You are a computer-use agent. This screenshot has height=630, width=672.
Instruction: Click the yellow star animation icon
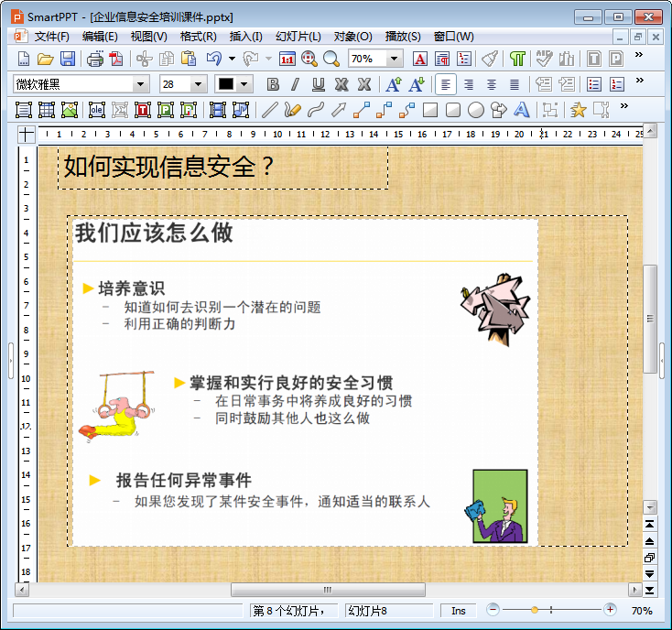click(x=578, y=110)
